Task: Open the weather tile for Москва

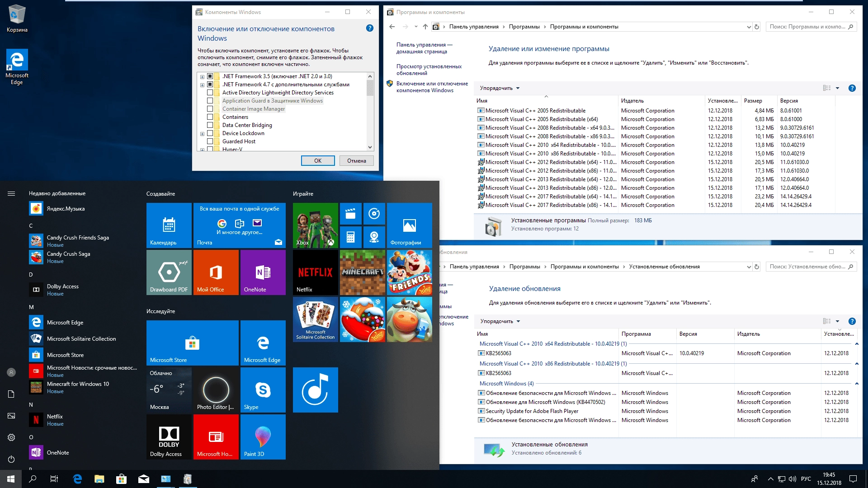Action: point(169,389)
